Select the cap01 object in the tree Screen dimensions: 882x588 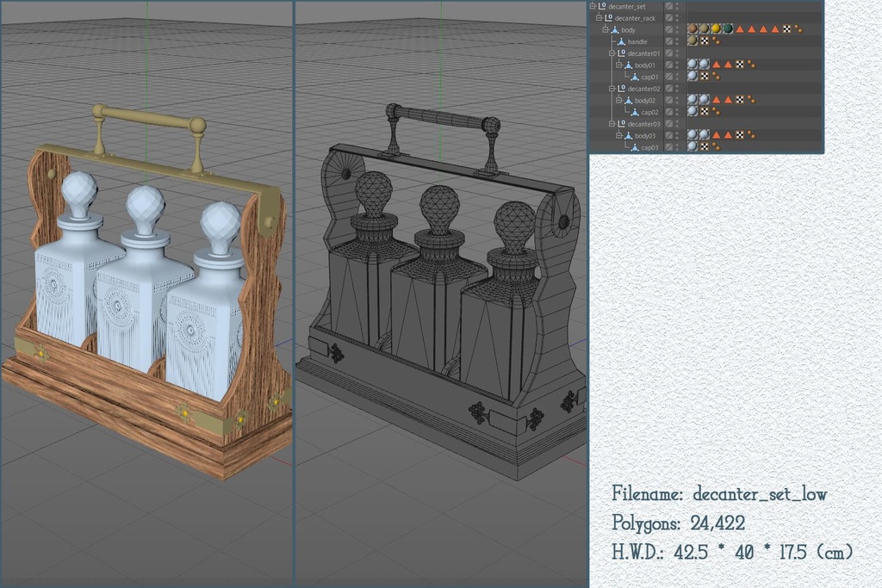point(649,77)
